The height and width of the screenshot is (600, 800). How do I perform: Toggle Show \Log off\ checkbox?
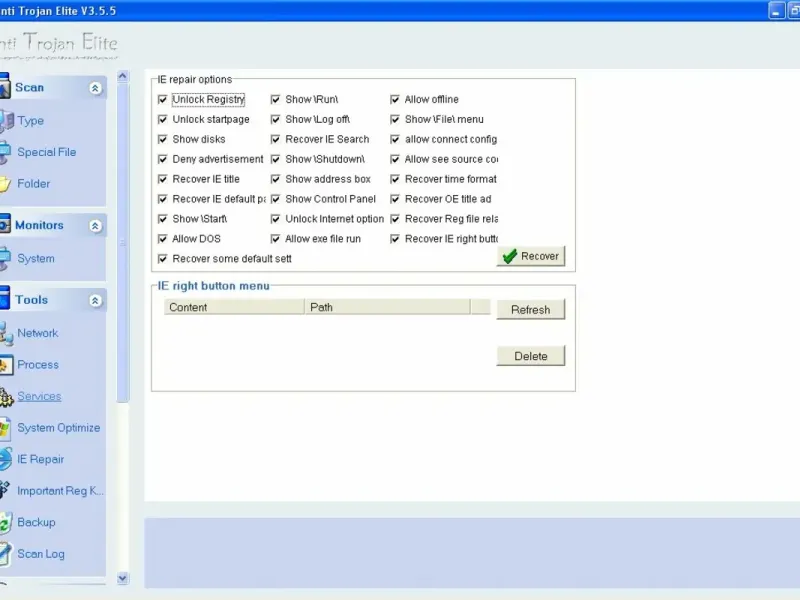[276, 119]
